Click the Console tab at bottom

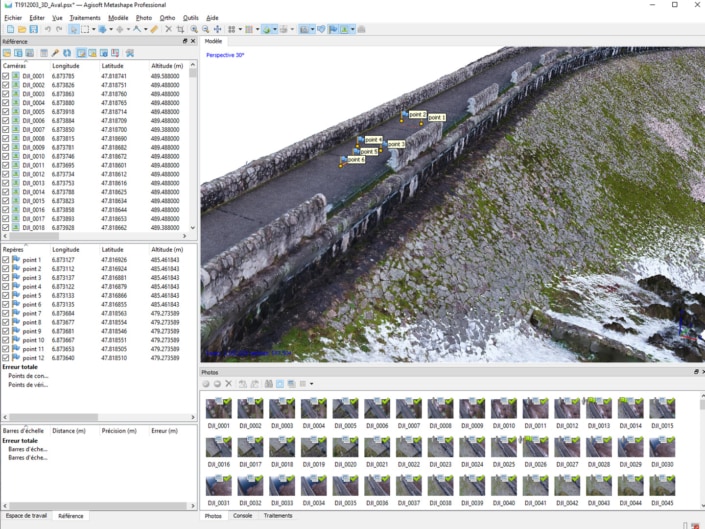(243, 516)
